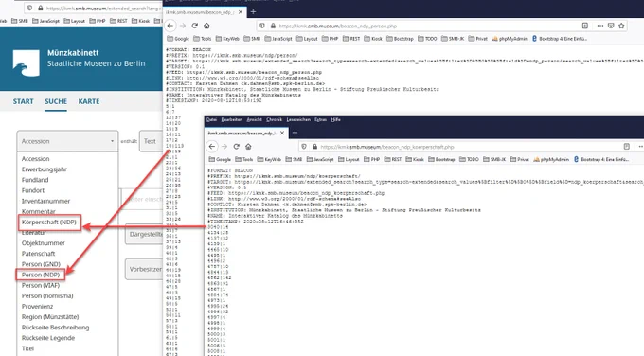Select Person (nomisma) option
Screen dimensions: 644x356
pos(47,295)
